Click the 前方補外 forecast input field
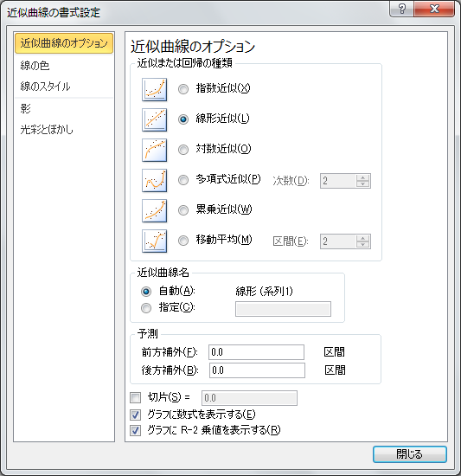Image resolution: width=461 pixels, height=476 pixels. pyautogui.click(x=256, y=352)
